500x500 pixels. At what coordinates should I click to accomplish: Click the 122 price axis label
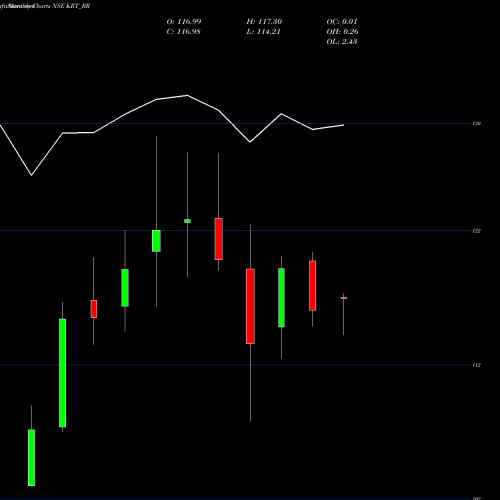point(477,231)
